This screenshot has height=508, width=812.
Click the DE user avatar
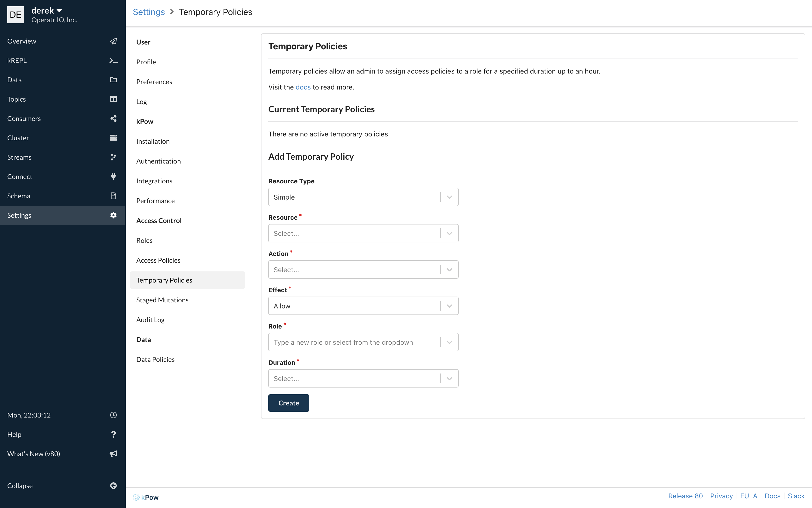click(16, 15)
